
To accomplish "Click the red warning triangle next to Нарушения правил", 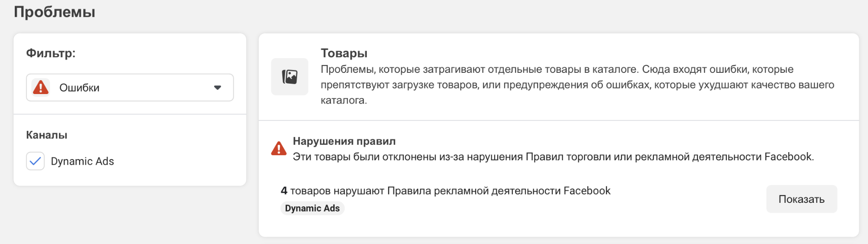I will coord(279,149).
